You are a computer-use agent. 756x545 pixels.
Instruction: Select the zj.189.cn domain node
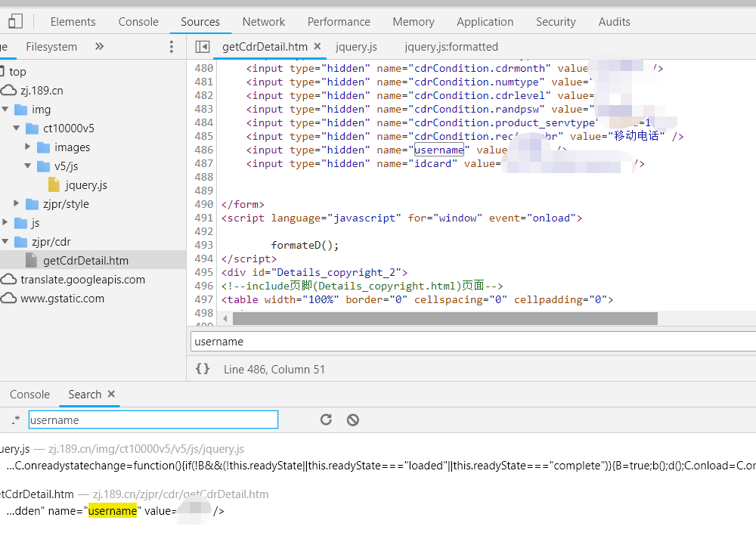(42, 91)
